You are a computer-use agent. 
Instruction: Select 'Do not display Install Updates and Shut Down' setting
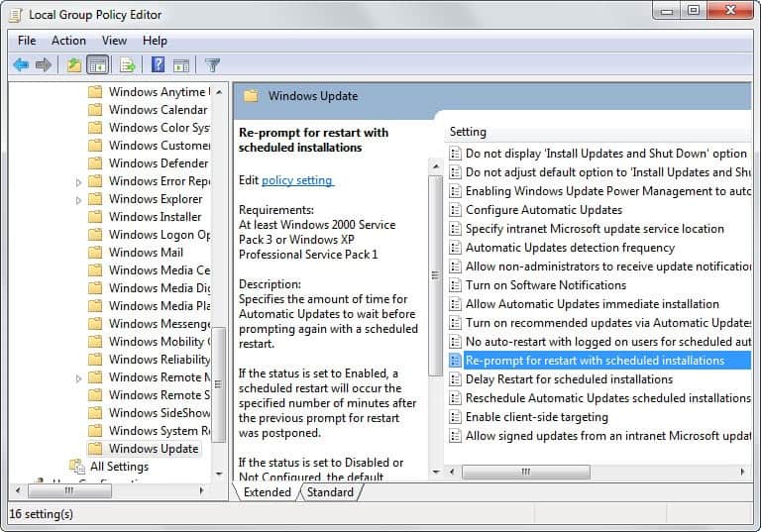coord(605,154)
